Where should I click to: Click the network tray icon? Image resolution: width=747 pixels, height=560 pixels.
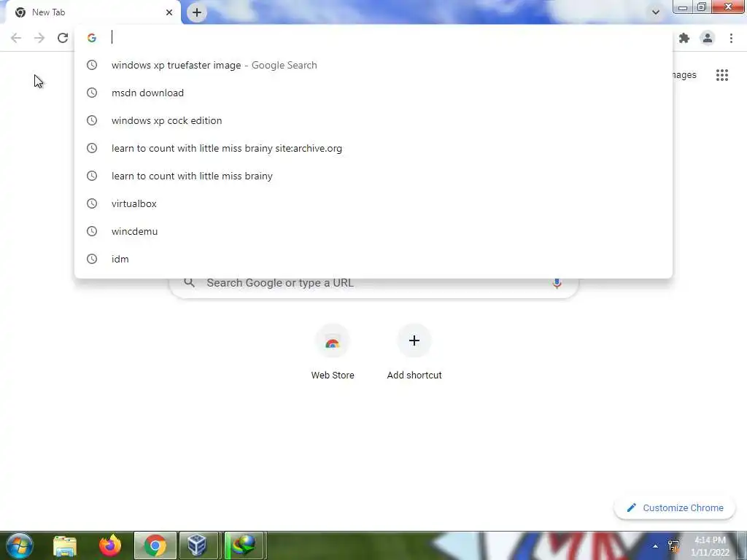pyautogui.click(x=673, y=546)
